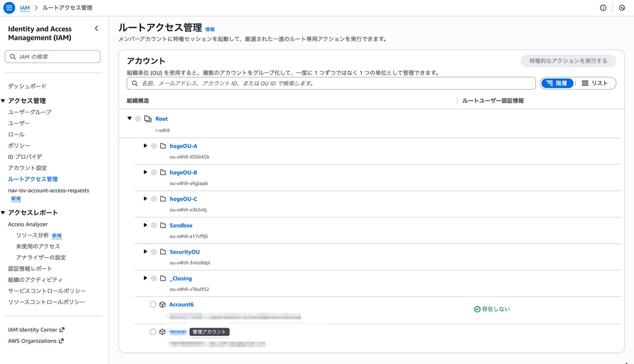The height and width of the screenshot is (364, 634).
Task: Click the hexagonal CloudShell icon in the header
Action: (x=622, y=7)
